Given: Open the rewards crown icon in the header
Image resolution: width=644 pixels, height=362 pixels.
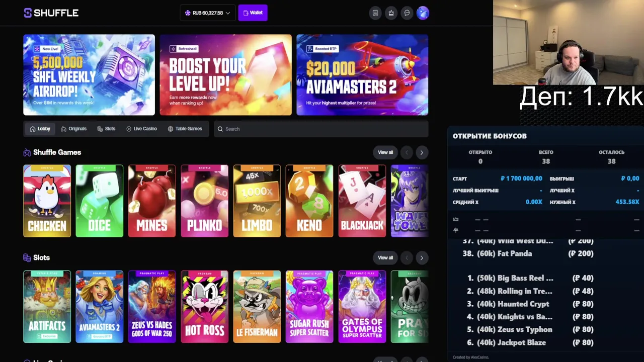Looking at the screenshot, I should [391, 13].
